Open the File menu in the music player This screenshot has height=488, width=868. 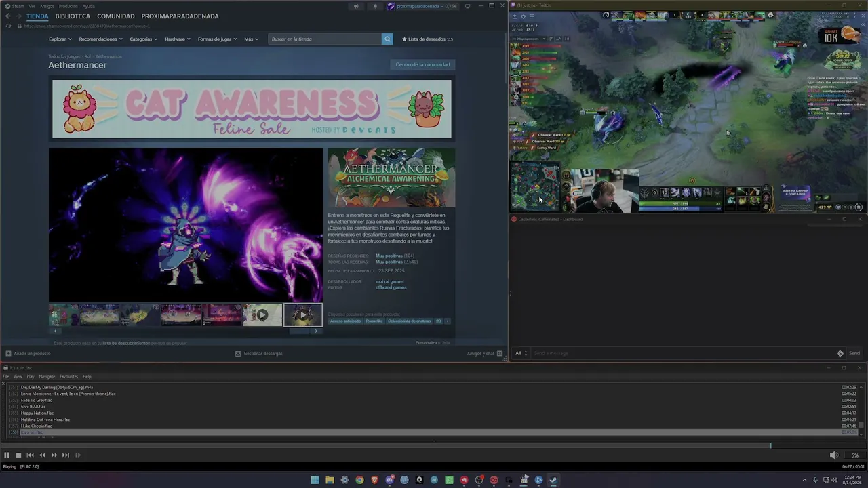click(x=5, y=376)
